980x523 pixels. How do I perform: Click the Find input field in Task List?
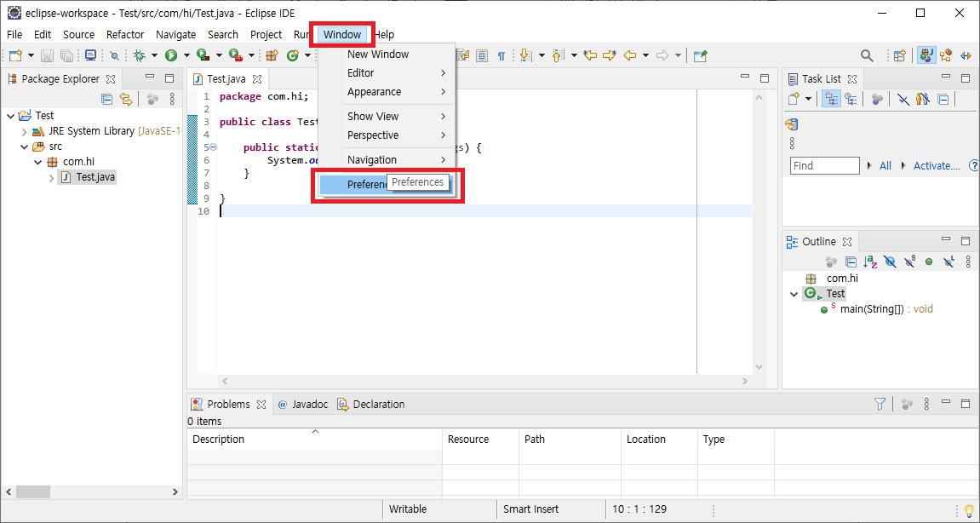pos(825,166)
